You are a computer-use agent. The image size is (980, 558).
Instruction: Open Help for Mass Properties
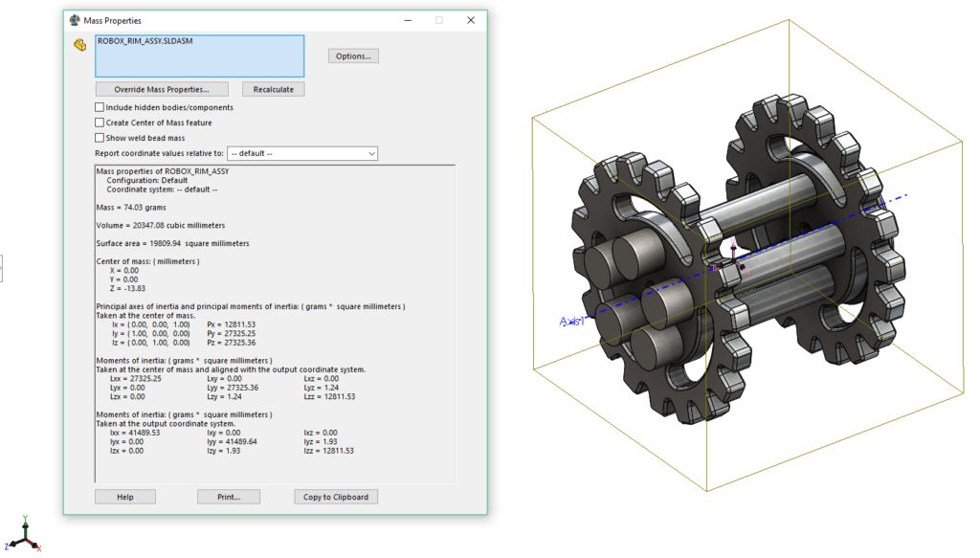(x=124, y=497)
